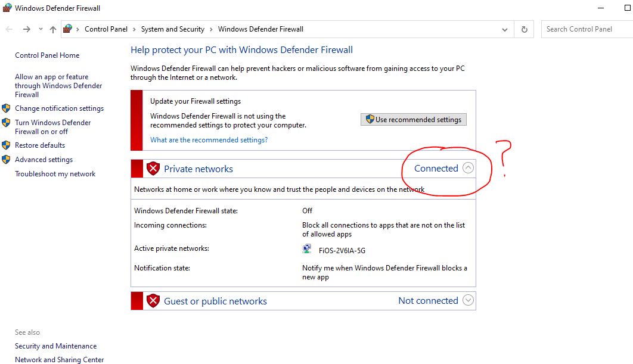The width and height of the screenshot is (633, 364).
Task: Click the red shield icon beside Guest or public networks
Action: pyautogui.click(x=153, y=301)
